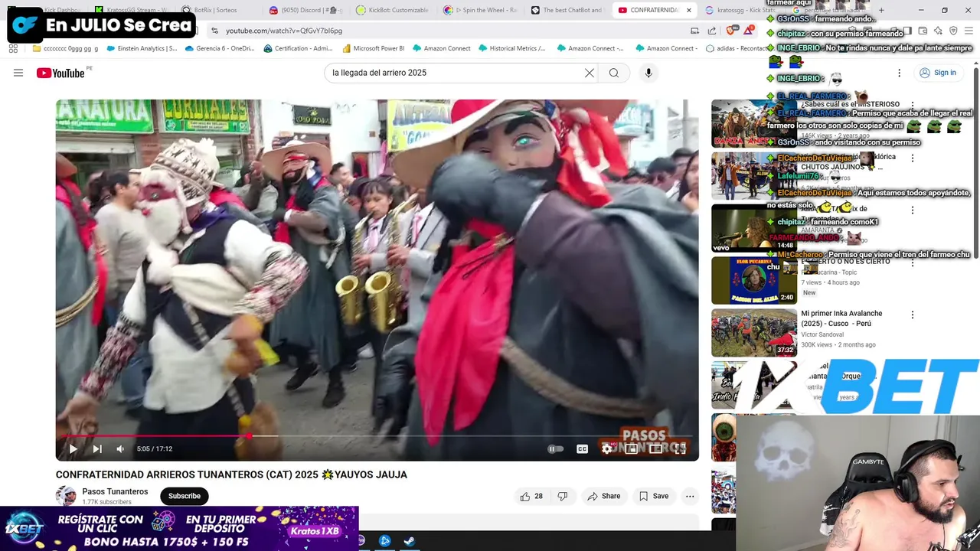Clear the YouTube search box text
The height and width of the screenshot is (551, 980).
click(x=590, y=73)
